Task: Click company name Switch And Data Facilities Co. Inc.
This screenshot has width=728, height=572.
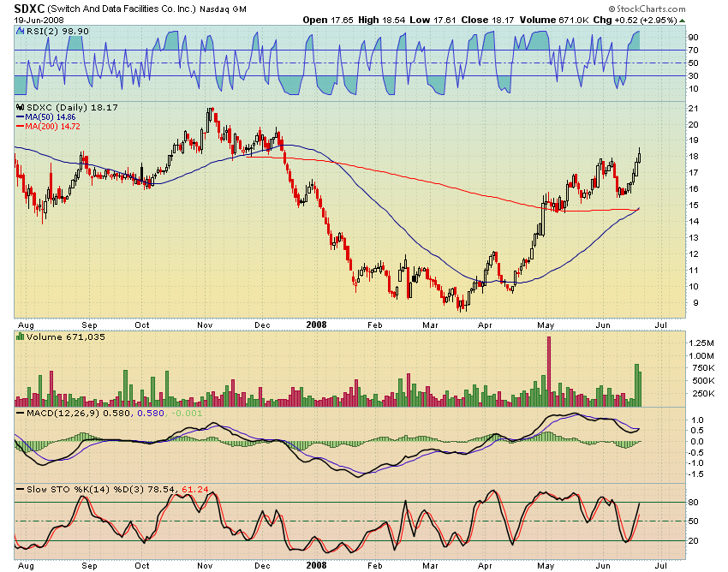Action: (122, 9)
